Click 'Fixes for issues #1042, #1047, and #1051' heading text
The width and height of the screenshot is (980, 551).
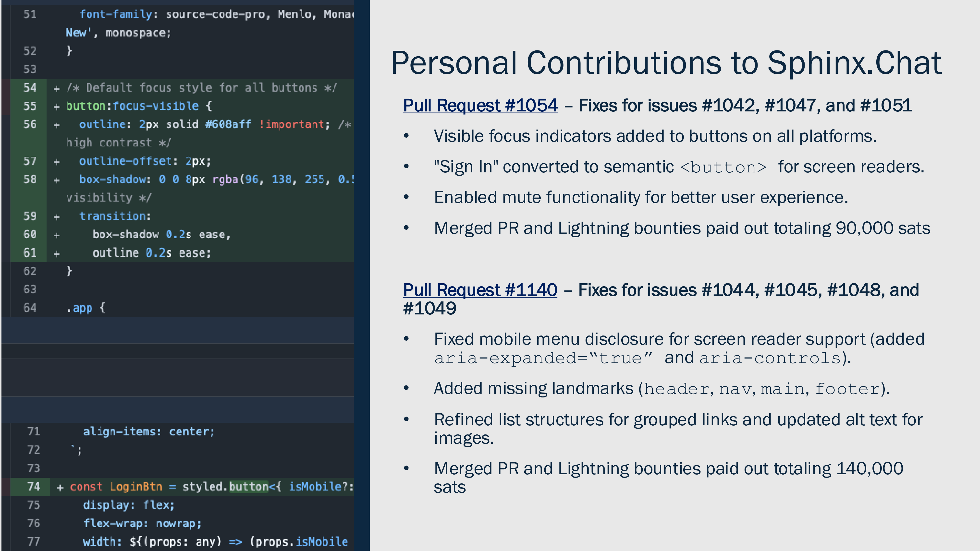tap(745, 105)
